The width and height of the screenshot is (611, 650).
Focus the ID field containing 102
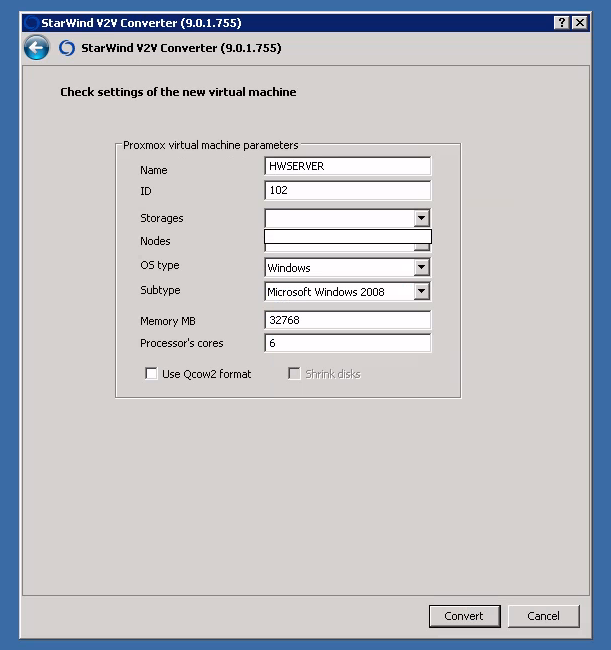tap(347, 190)
